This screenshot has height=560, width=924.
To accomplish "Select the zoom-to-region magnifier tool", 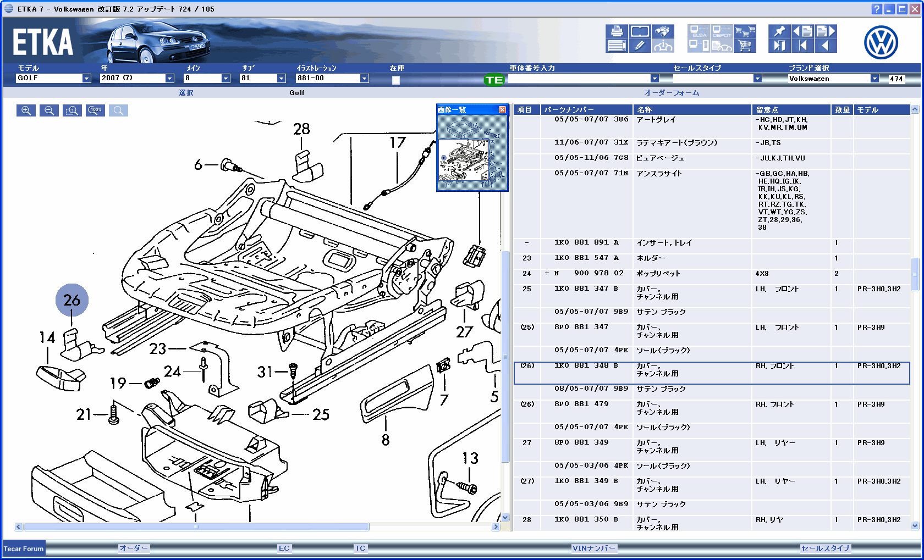I will pos(72,110).
